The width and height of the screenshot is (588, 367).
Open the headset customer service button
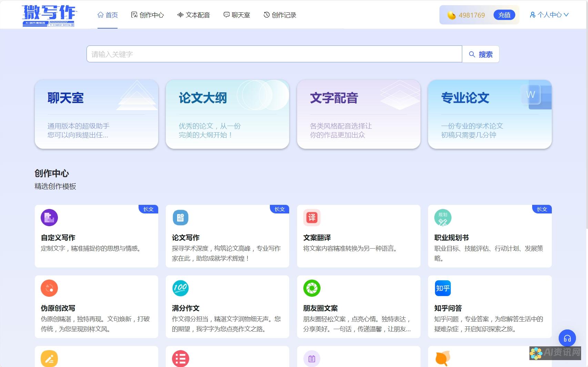pos(567,338)
